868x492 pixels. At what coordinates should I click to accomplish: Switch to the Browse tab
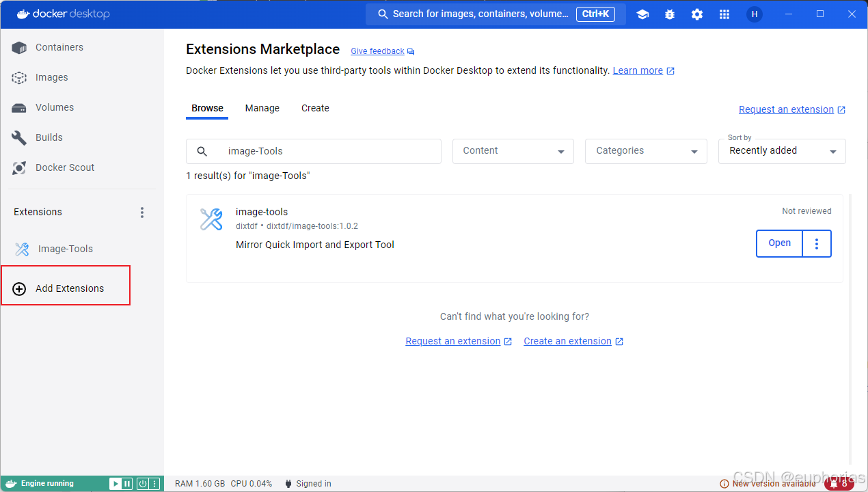click(x=207, y=108)
